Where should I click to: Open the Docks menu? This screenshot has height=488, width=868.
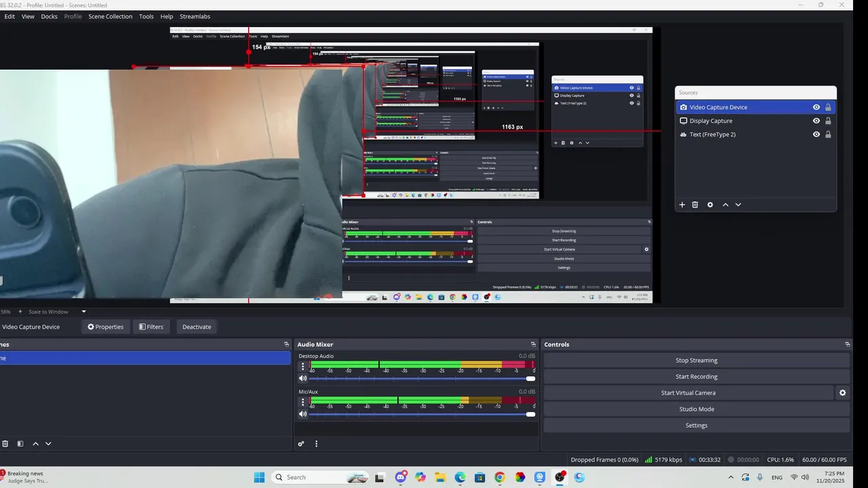[x=49, y=16]
